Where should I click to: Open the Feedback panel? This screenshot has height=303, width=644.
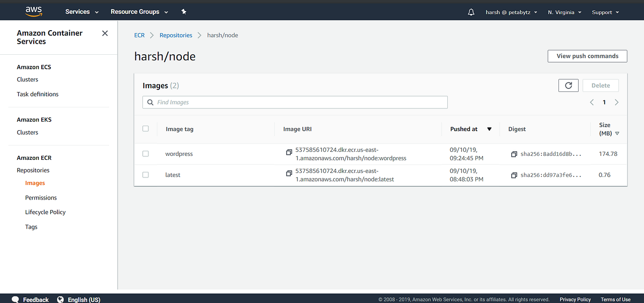point(30,299)
